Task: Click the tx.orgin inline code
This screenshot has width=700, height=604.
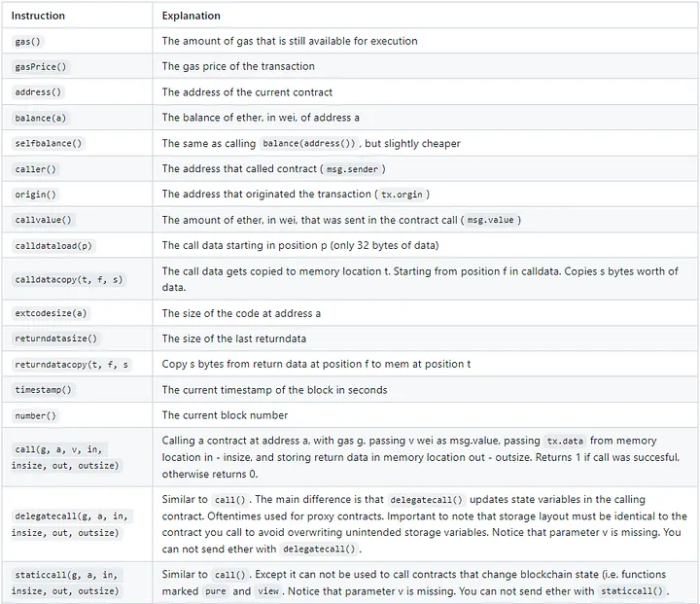Action: (x=401, y=195)
